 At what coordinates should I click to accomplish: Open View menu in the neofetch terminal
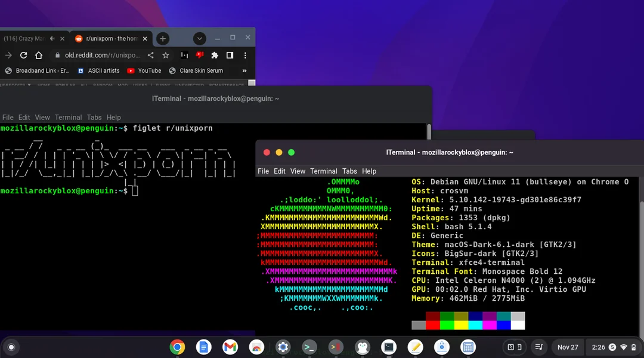(298, 171)
